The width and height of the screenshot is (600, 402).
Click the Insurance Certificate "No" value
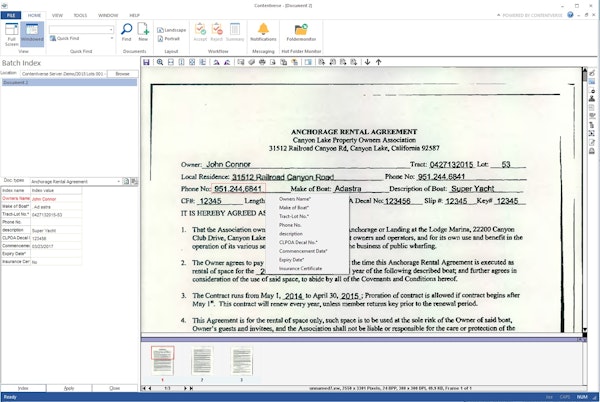(56, 262)
